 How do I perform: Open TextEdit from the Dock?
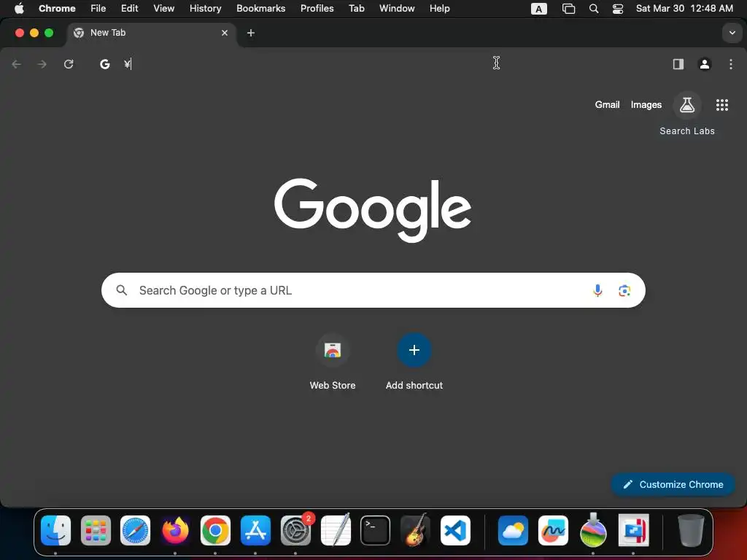336,531
